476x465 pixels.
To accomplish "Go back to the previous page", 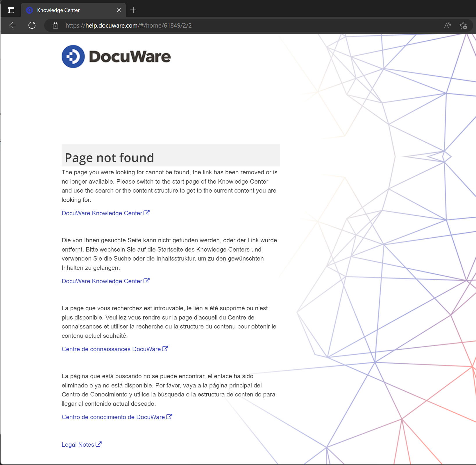I will point(13,25).
